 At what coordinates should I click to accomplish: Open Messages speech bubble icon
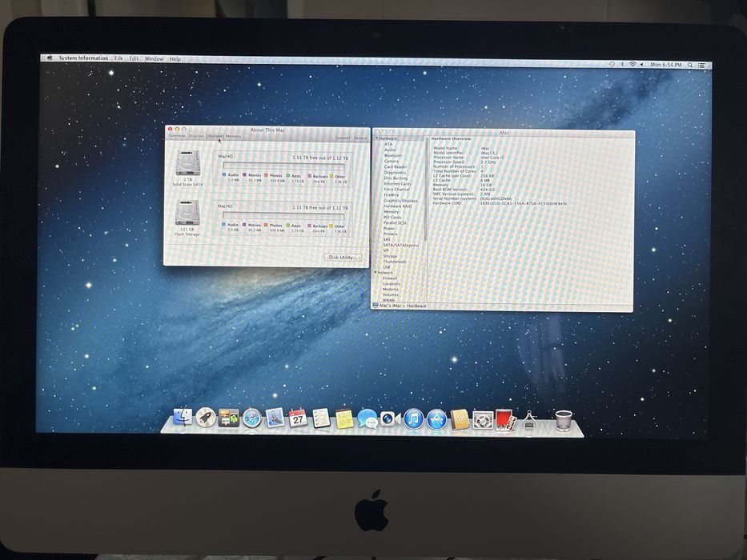click(367, 419)
